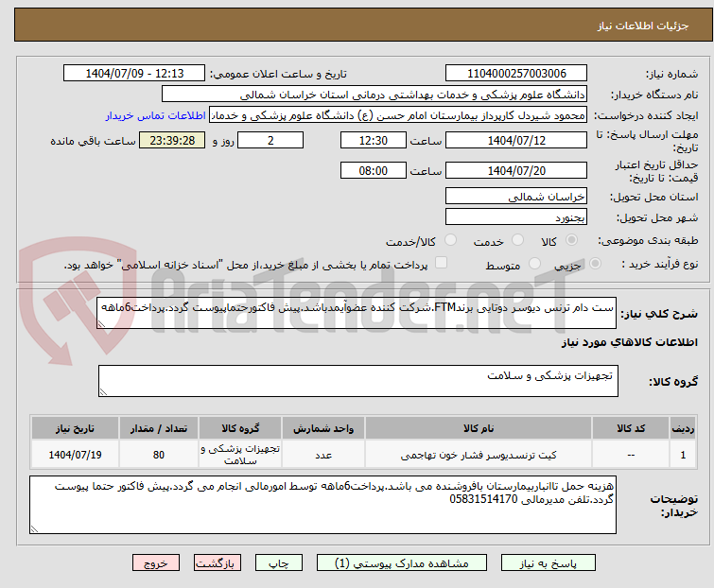Click the response deadline time 12:30
714x588 pixels.
click(373, 140)
